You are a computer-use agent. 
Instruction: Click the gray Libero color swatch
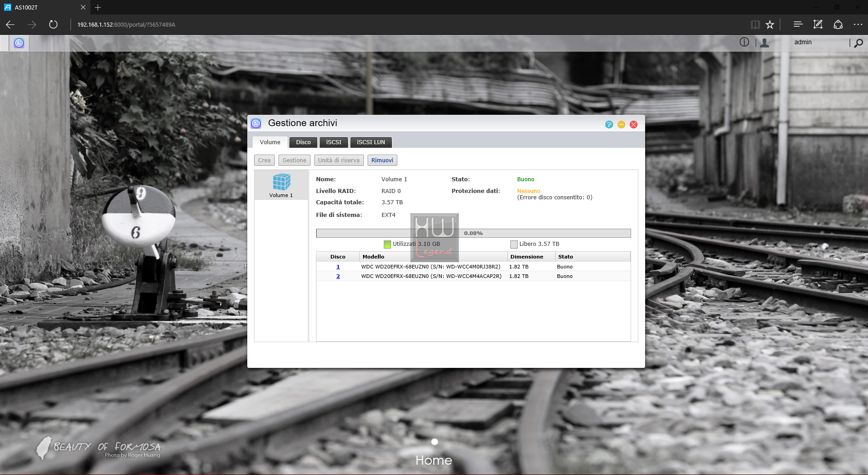514,245
